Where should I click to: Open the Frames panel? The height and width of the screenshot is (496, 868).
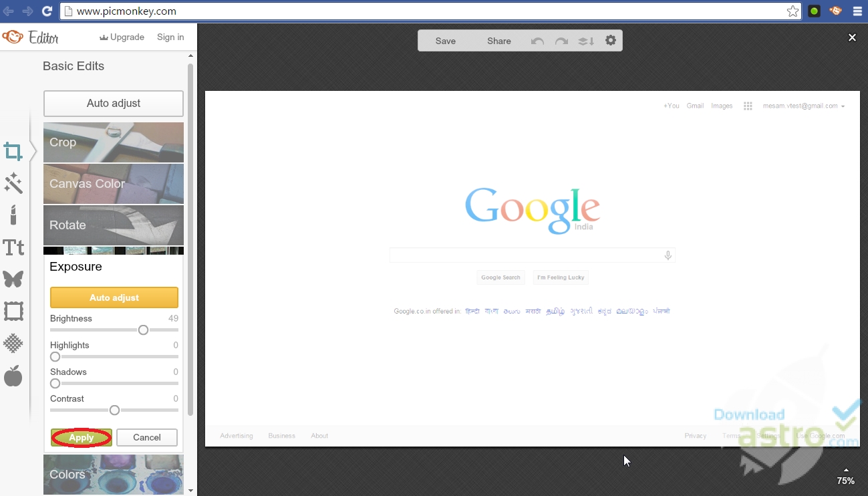click(13, 311)
